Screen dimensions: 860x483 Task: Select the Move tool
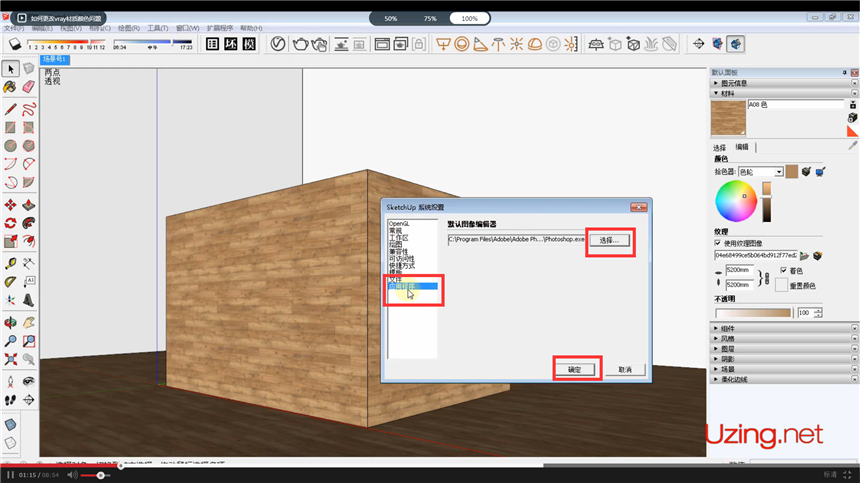[x=10, y=203]
